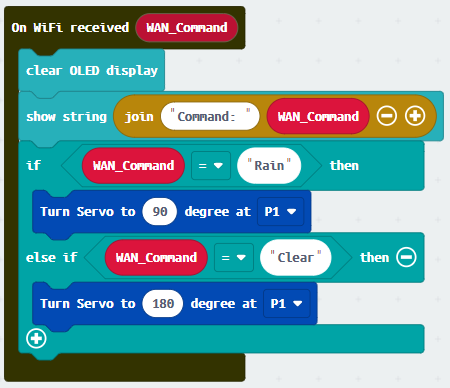Click the "else if" label
Screen dimensions: 450x388
52,258
